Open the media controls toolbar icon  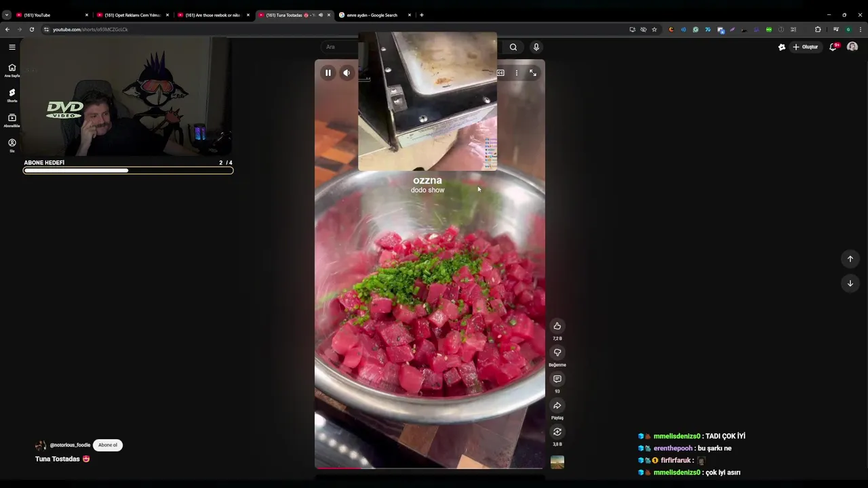836,29
